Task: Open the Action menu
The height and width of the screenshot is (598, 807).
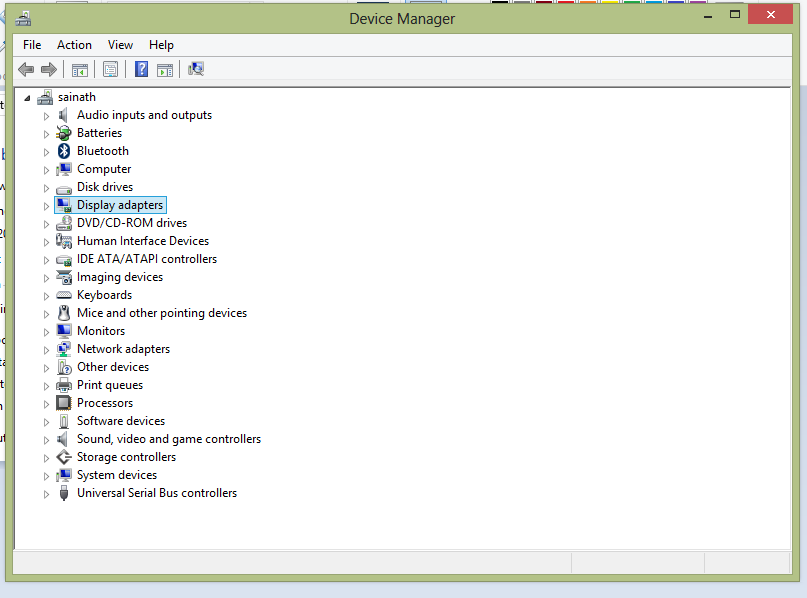Action: click(74, 45)
